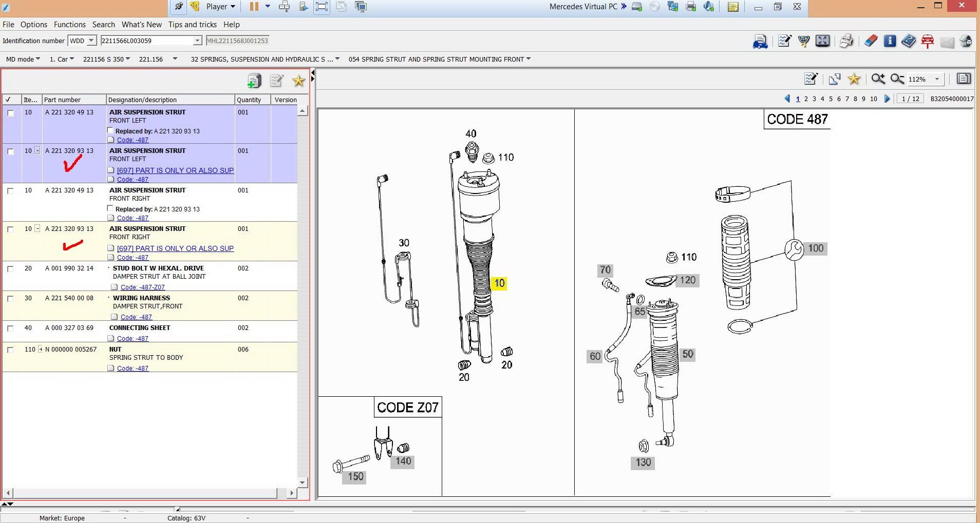Pause the virtual machine
Screen dimensions: 980x523
click(x=254, y=7)
